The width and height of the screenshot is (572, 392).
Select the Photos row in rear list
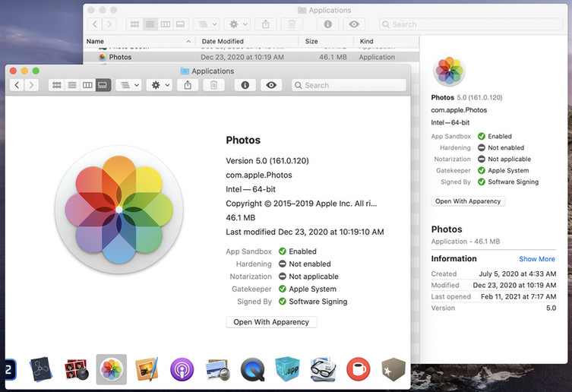coord(251,57)
